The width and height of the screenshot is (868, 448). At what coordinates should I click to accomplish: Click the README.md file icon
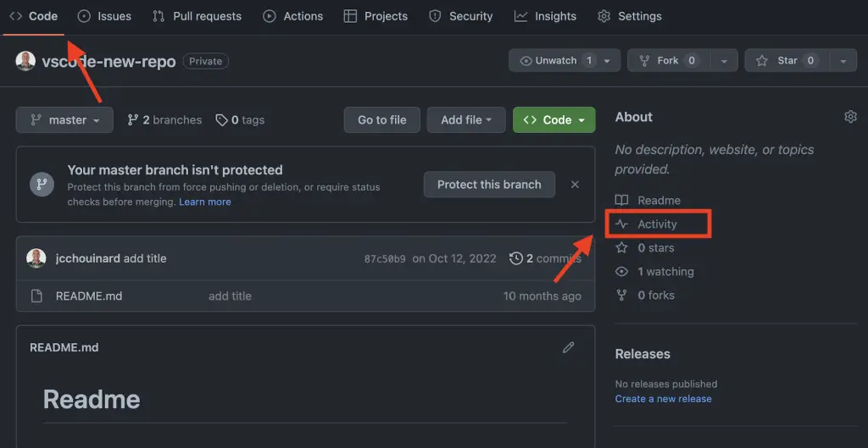point(36,296)
